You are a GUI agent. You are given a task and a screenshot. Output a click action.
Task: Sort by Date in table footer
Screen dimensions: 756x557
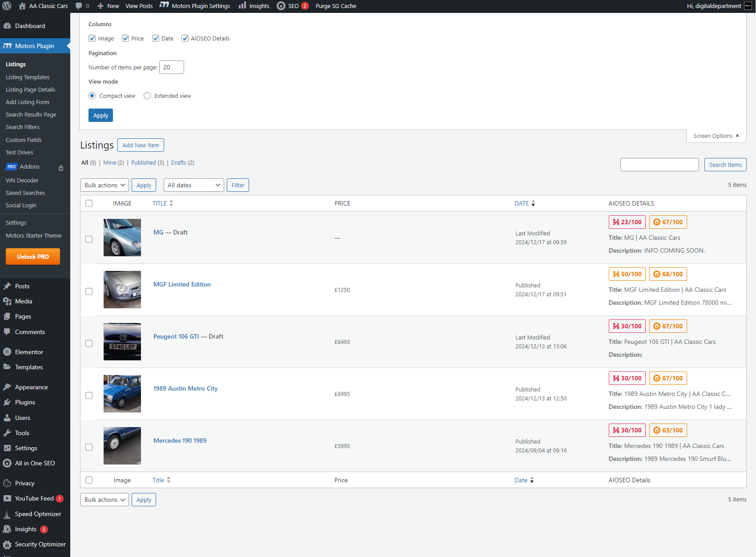524,480
